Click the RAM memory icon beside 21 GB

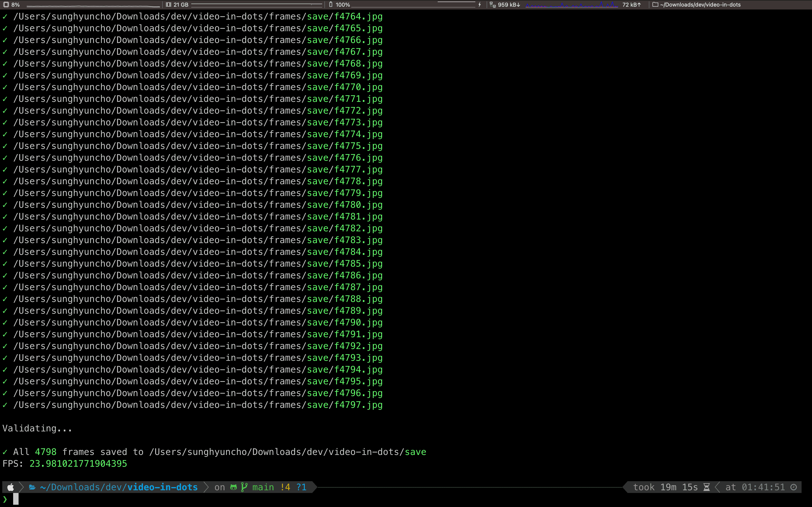tap(168, 5)
